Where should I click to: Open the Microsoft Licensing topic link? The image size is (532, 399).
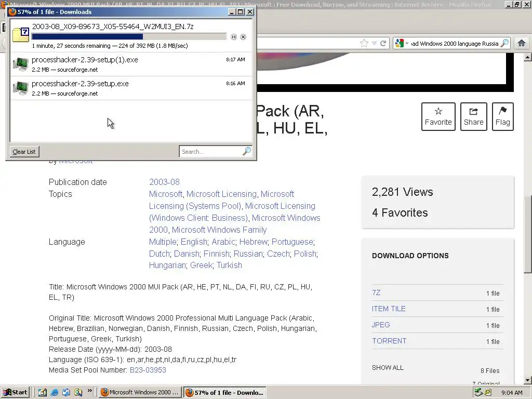221,194
